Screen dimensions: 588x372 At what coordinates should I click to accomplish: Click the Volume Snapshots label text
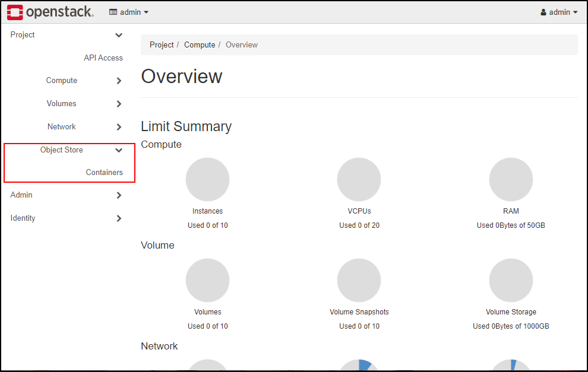click(x=359, y=311)
